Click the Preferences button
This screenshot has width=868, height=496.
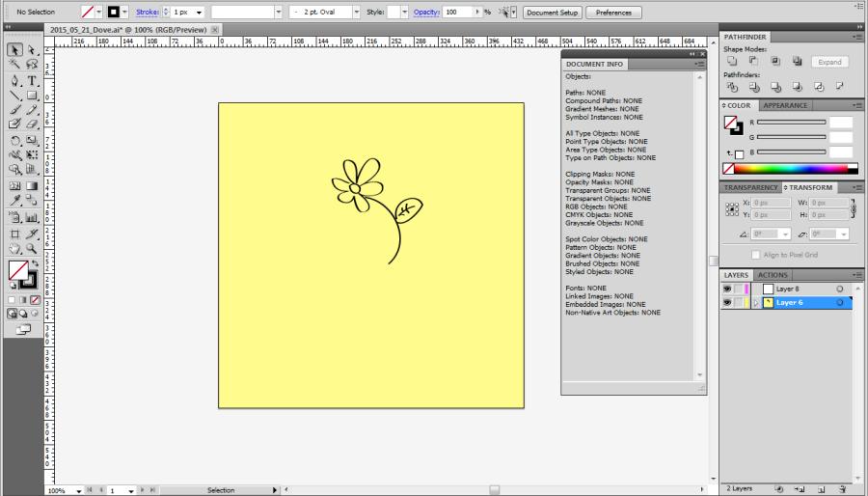pos(613,13)
